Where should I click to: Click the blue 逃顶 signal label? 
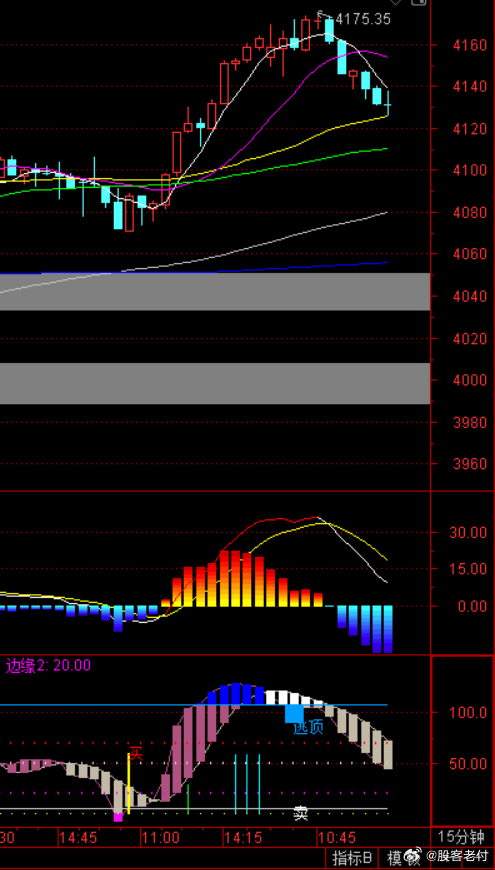(309, 727)
